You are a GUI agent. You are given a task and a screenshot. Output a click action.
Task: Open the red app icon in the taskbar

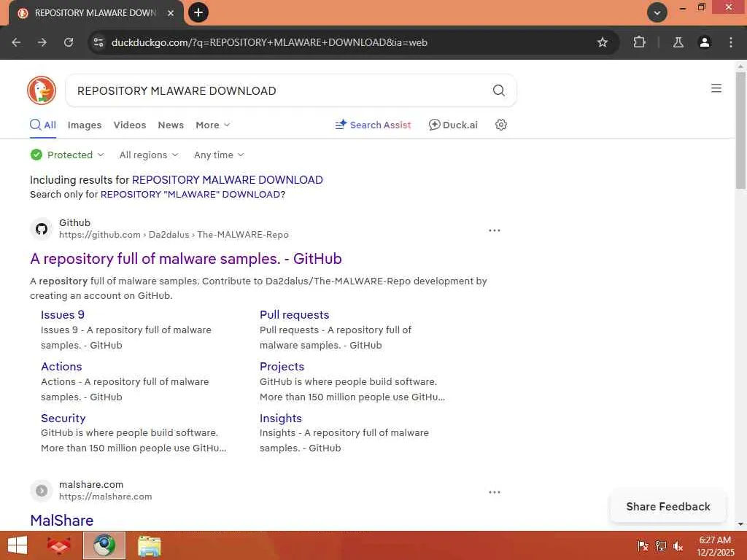click(x=58, y=545)
